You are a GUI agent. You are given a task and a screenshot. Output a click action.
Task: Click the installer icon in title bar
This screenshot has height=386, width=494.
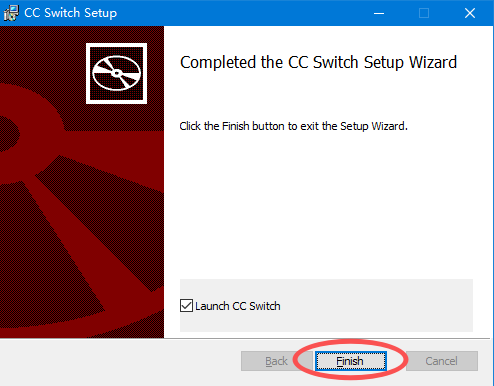(11, 13)
